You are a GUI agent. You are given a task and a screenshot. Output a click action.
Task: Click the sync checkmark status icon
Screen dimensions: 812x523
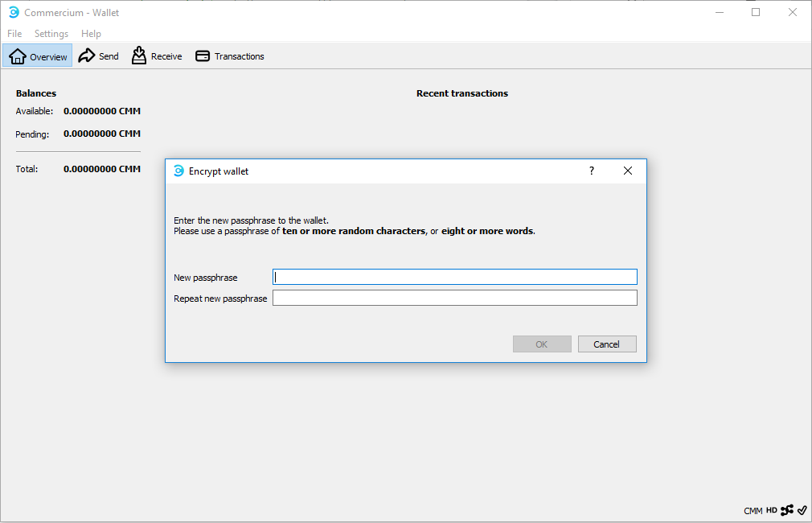[802, 511]
